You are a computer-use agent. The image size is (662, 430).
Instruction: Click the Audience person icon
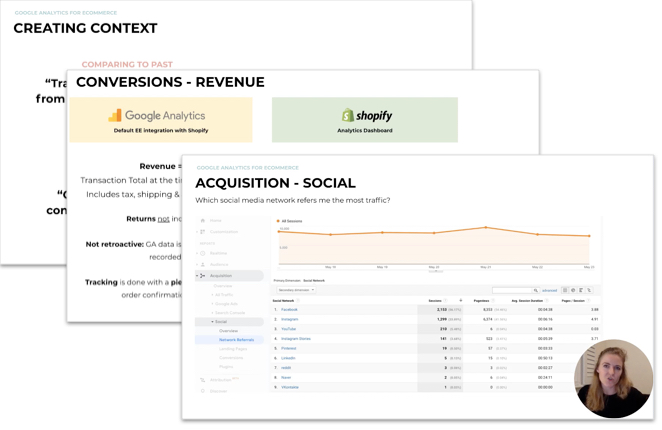(x=203, y=264)
